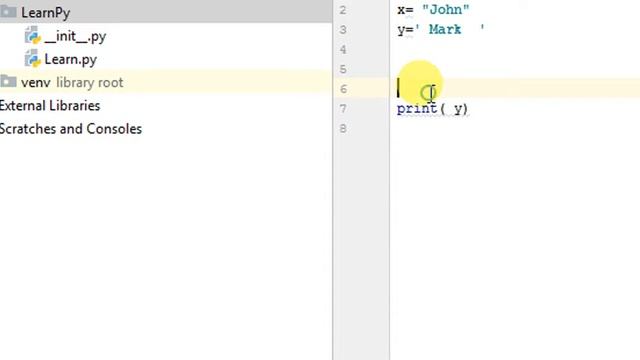Click the y argument inside print()
The height and width of the screenshot is (360, 640).
[x=459, y=109]
